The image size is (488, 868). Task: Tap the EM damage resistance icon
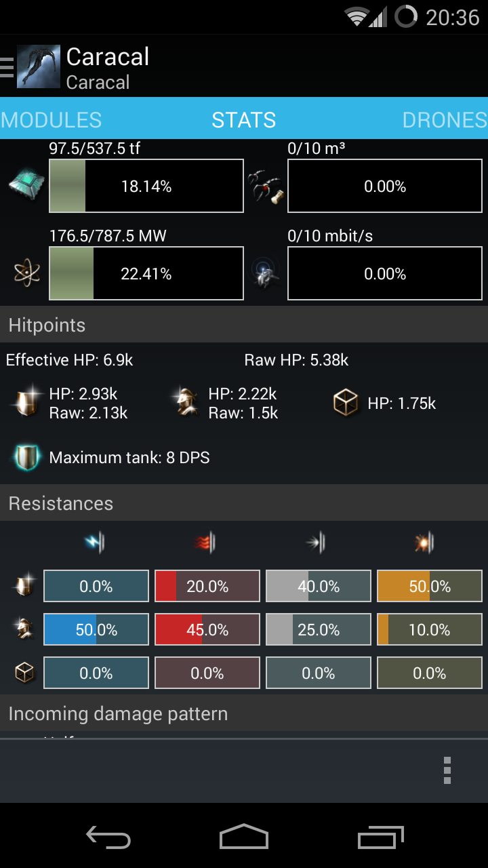pyautogui.click(x=95, y=541)
